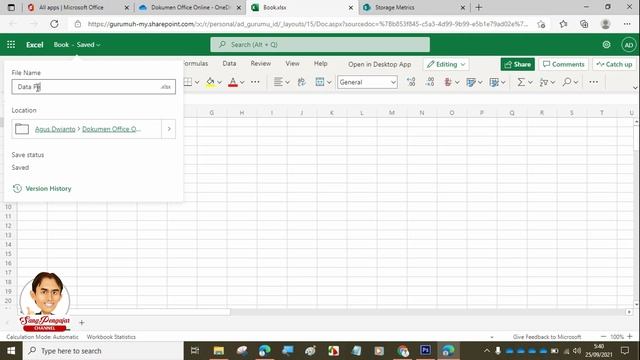The width and height of the screenshot is (640, 360).
Task: Expand the ribbon collapse chevron
Action: pos(635,88)
